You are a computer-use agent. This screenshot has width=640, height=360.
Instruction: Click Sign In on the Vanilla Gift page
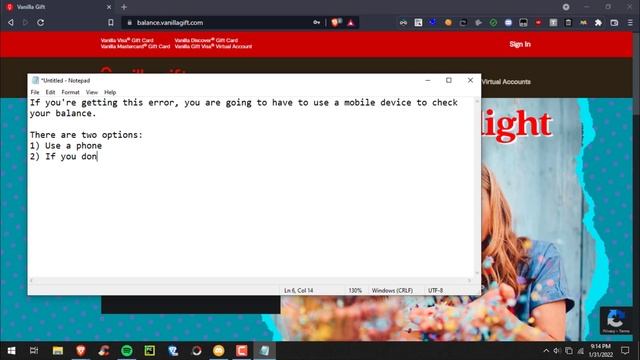point(520,44)
